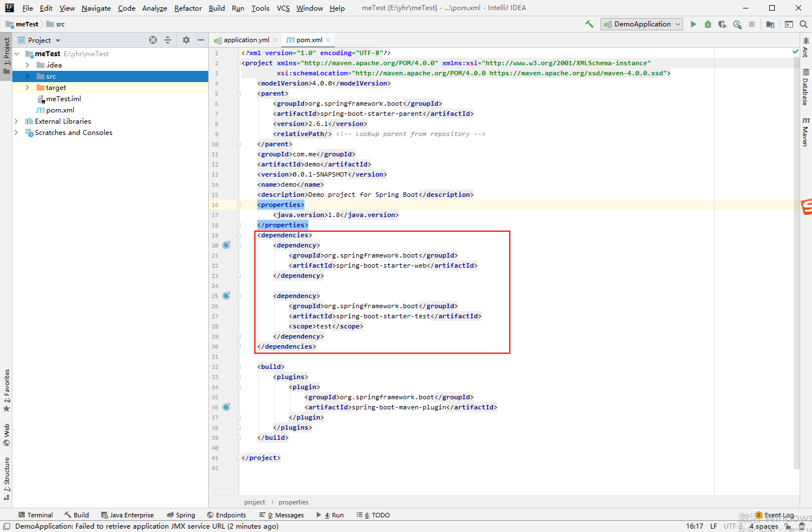The width and height of the screenshot is (812, 532).
Task: Open the TODO tool window
Action: 373,515
